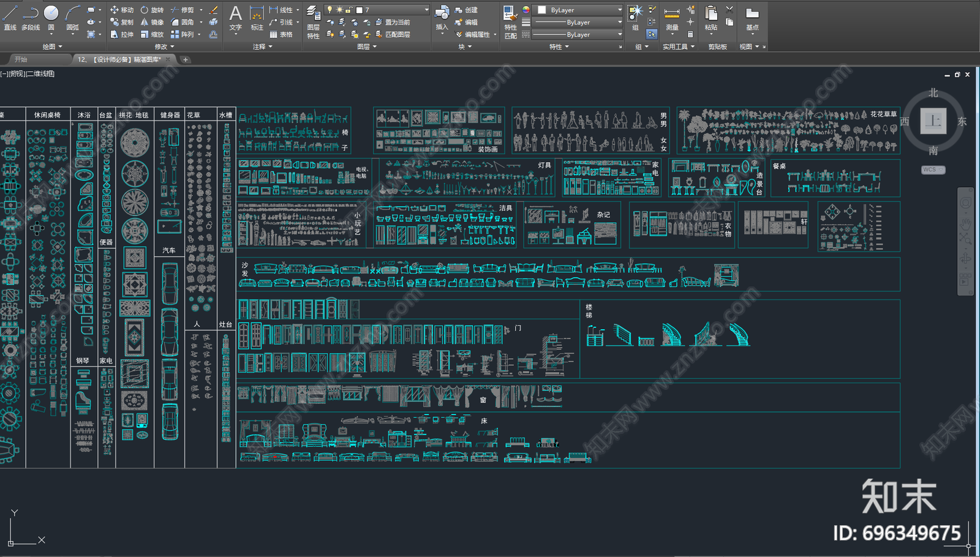Viewport: 980px width, 557px height.
Task: Click the 镜像 (Mirror) tool
Action: pos(152,22)
